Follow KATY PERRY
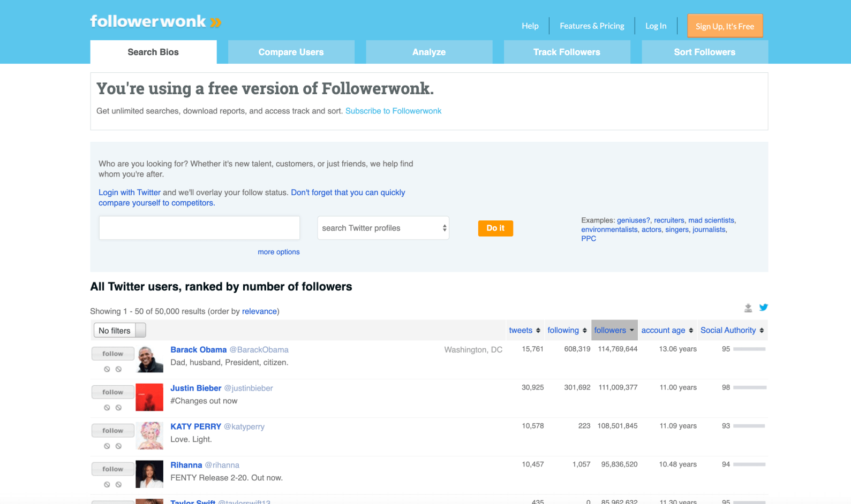This screenshot has width=851, height=504. (112, 431)
